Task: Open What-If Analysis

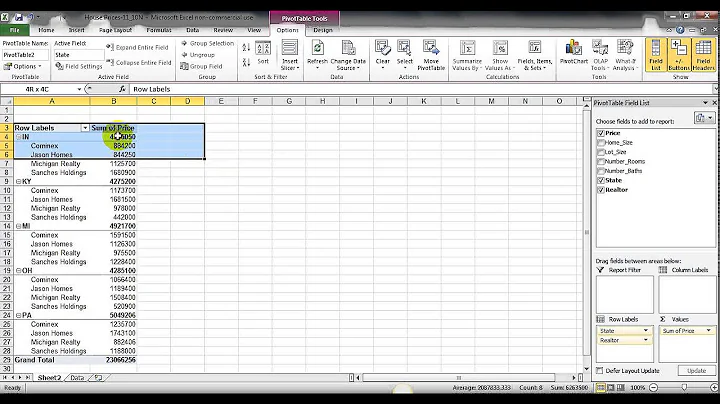Action: tap(625, 55)
